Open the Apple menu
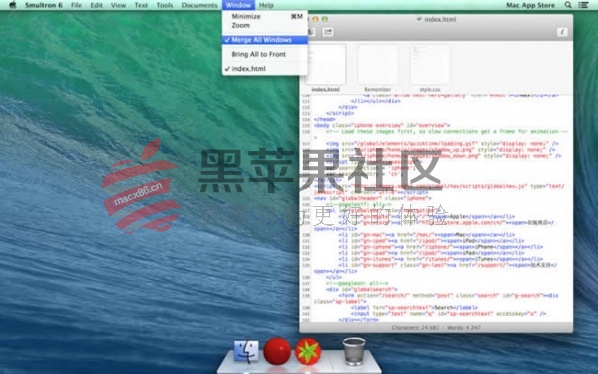The image size is (598, 374). coord(13,5)
